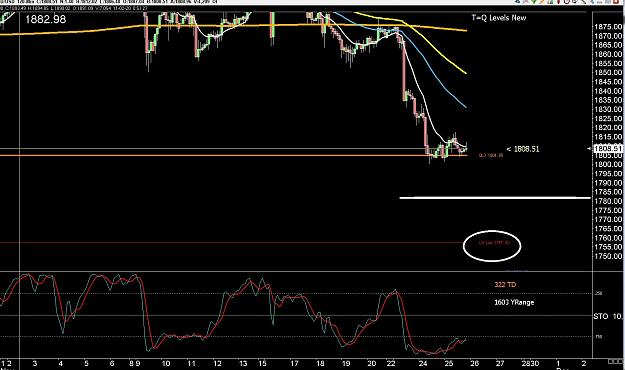
Task: Click 1830.00 on the price axis
Action: 608,109
